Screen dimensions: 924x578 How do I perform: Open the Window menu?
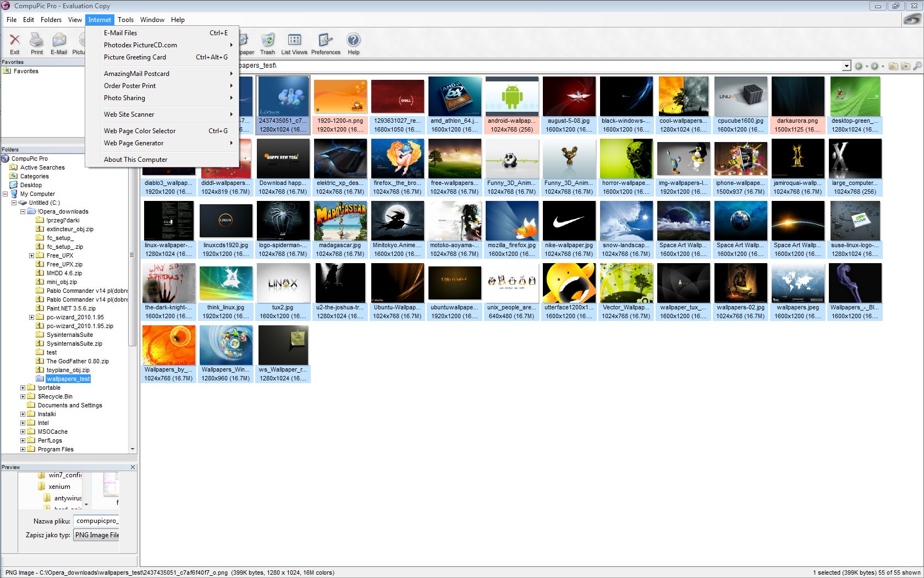coord(152,20)
